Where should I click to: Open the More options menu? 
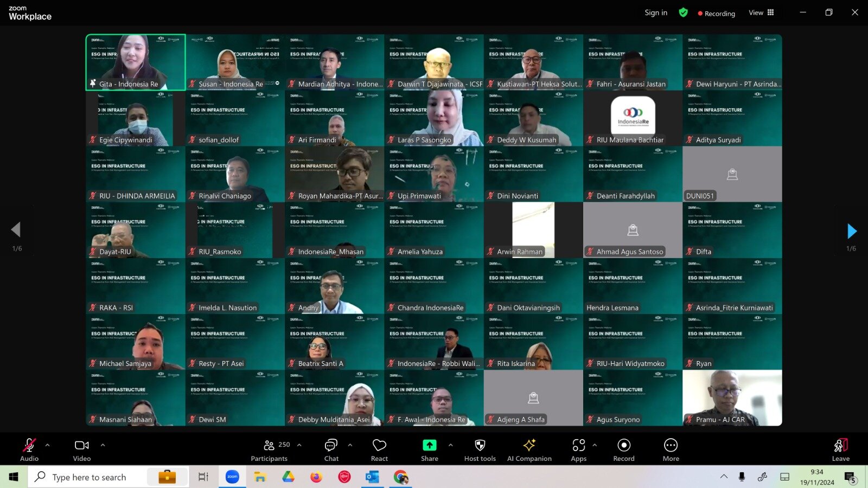671,450
